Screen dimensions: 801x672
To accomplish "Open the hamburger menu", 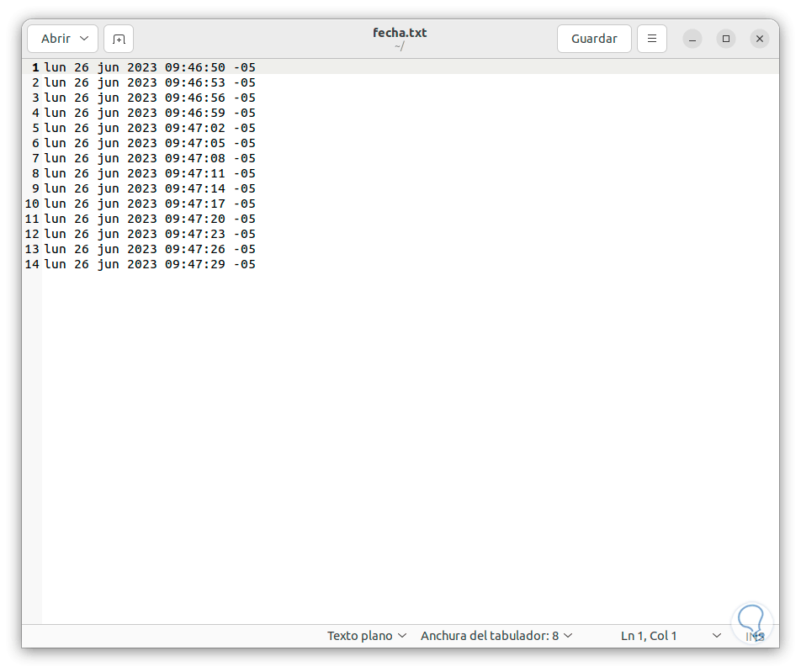I will (x=652, y=39).
